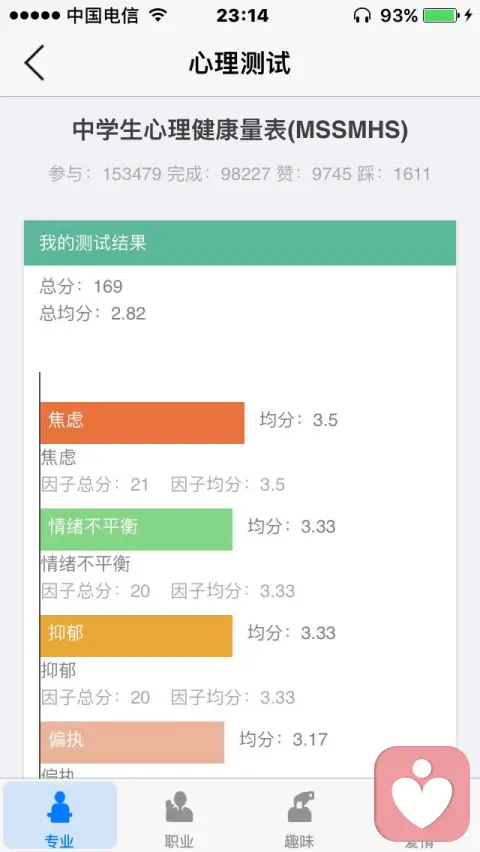Select the yellow 抑郁 bar

(136, 636)
